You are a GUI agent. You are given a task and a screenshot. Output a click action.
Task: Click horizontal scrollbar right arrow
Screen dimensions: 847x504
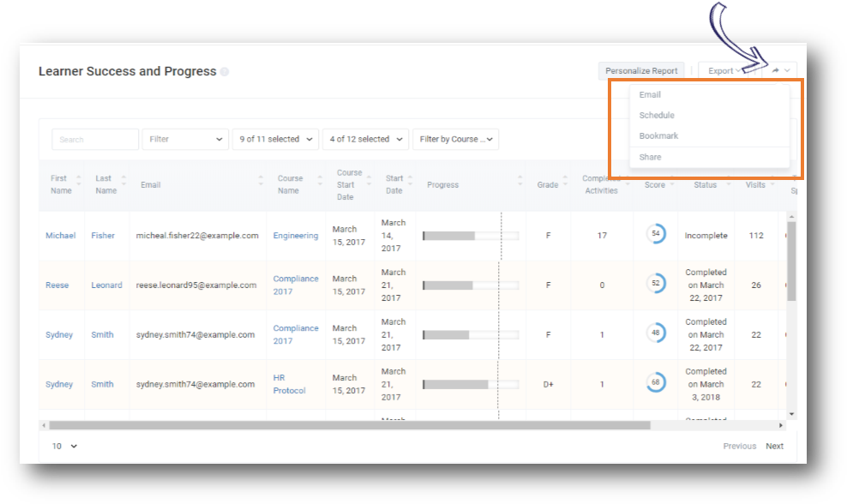780,426
